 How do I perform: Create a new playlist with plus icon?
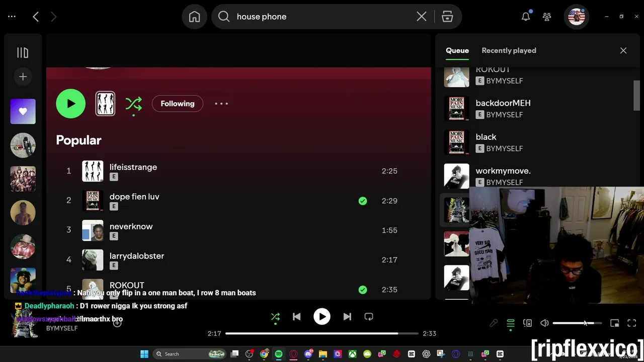click(x=23, y=77)
